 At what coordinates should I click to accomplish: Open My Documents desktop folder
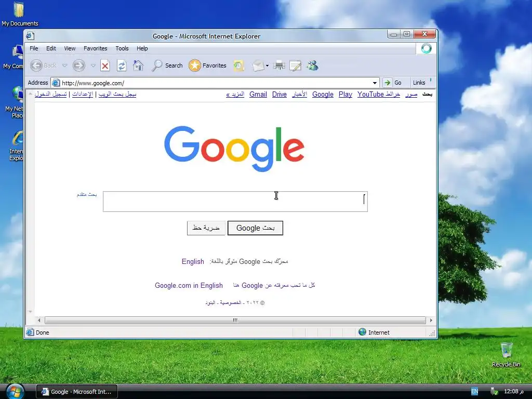(20, 14)
